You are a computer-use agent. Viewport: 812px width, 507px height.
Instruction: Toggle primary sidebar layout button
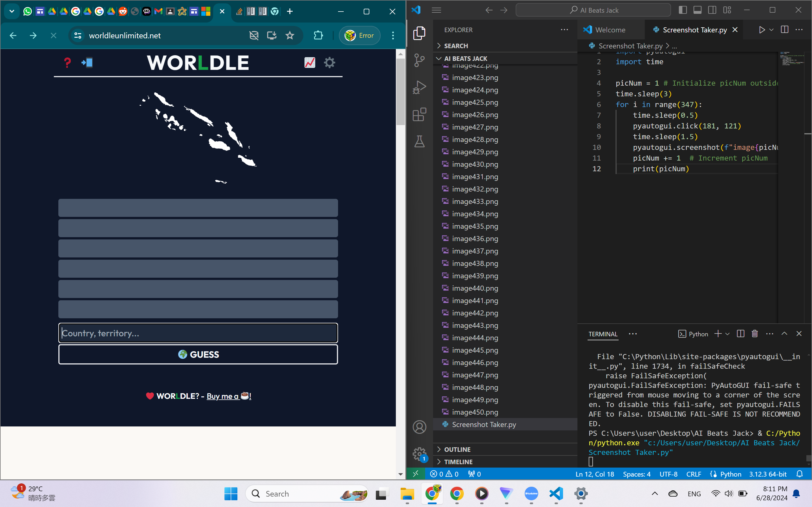[x=683, y=10]
